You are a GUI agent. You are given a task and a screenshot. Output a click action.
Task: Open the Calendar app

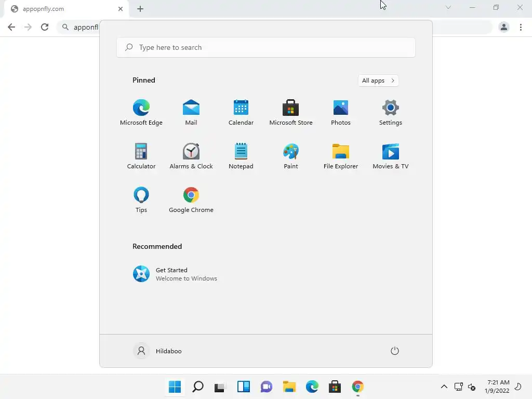(241, 113)
